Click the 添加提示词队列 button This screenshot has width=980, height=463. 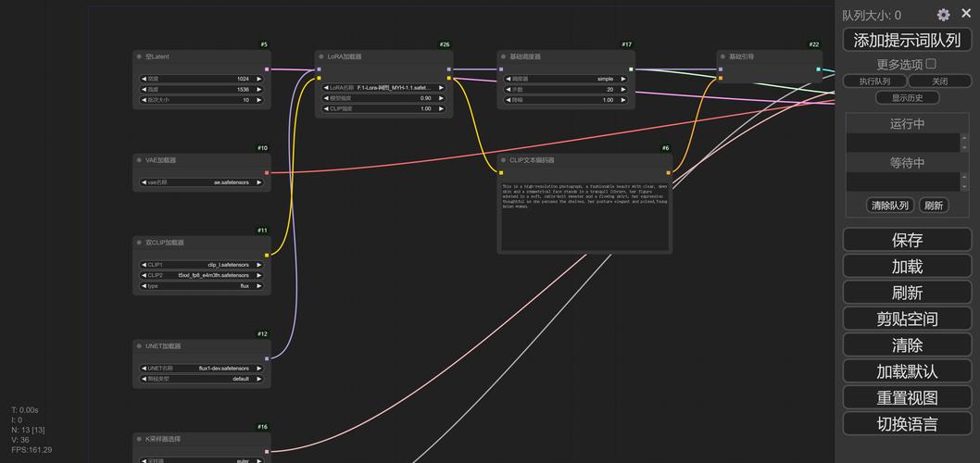[907, 40]
